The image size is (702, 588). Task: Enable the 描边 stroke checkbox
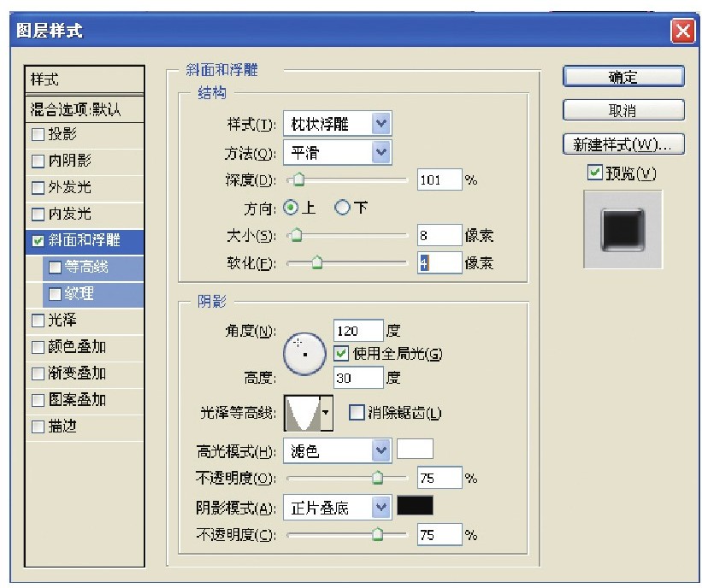(x=38, y=426)
